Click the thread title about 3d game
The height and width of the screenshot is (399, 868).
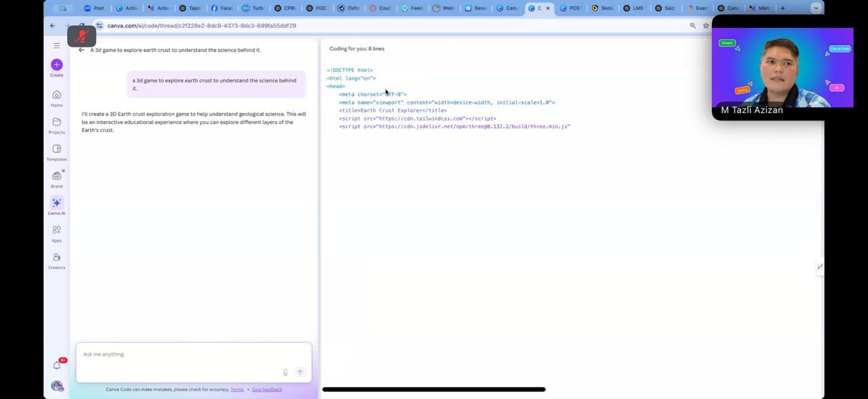(176, 50)
